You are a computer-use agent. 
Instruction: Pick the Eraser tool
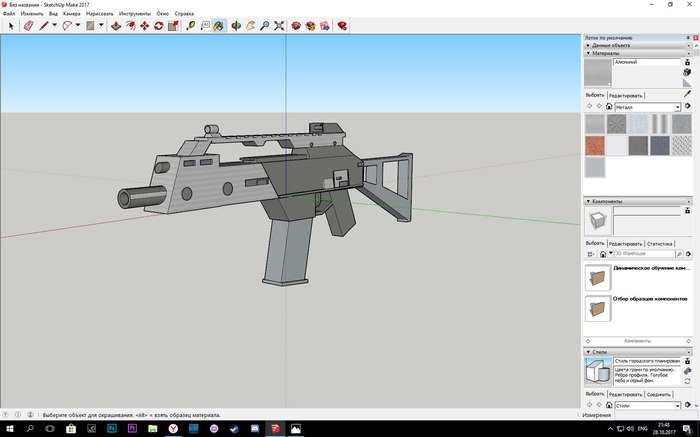(x=28, y=26)
